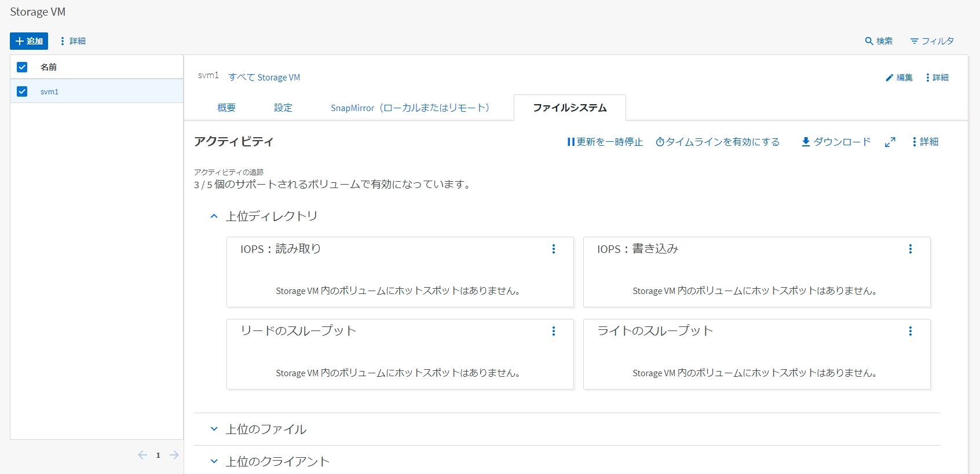Go to next page arrow
Viewport: 980px width, 474px height.
tap(174, 455)
